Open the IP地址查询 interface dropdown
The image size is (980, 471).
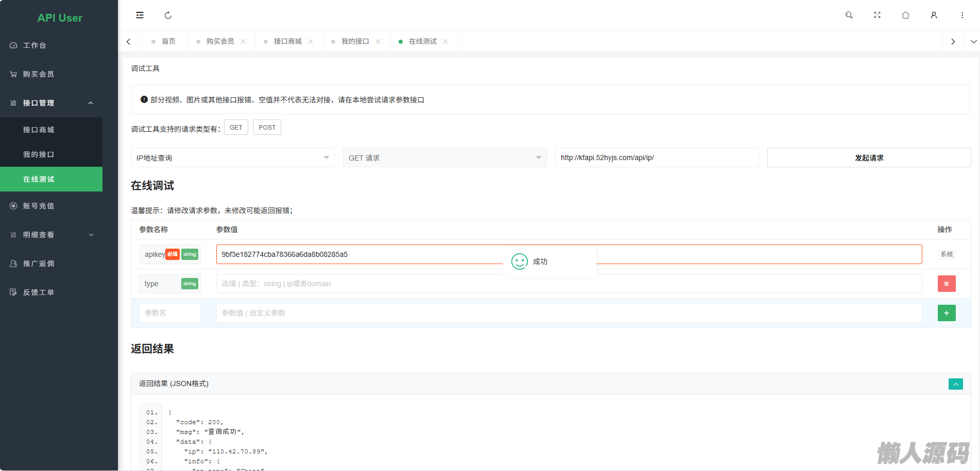coord(232,158)
